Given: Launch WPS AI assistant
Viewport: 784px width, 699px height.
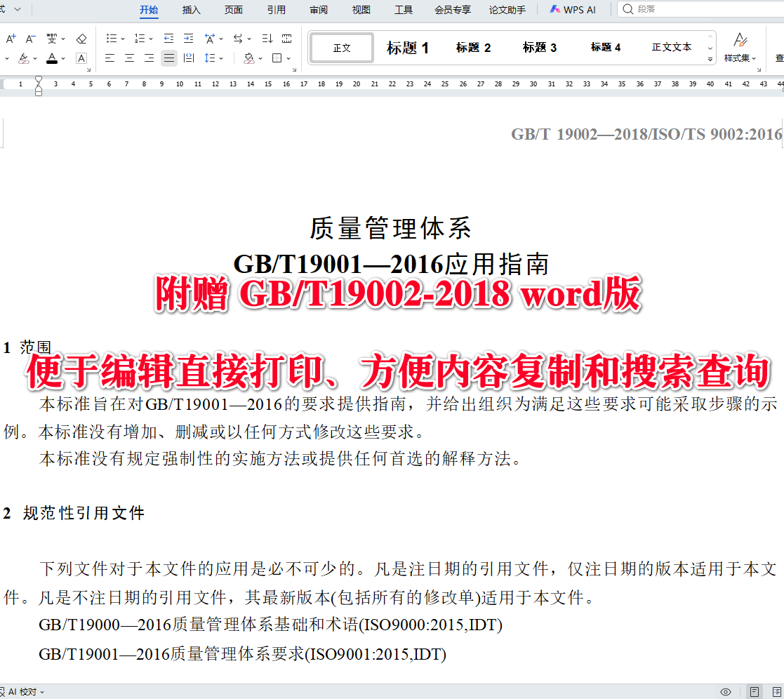Looking at the screenshot, I should pos(573,10).
